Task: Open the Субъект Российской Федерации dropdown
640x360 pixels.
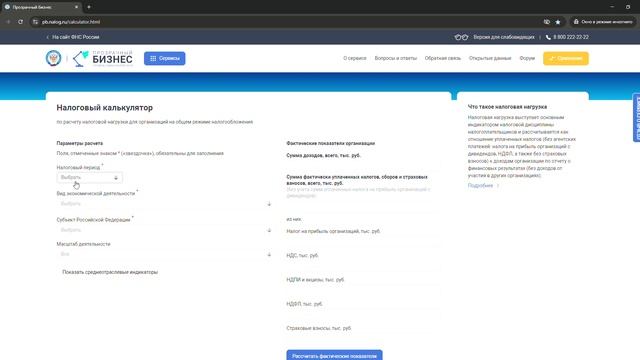Action: point(164,230)
